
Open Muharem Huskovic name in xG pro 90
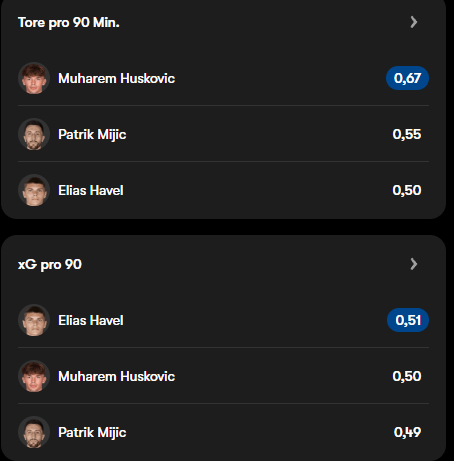(116, 377)
